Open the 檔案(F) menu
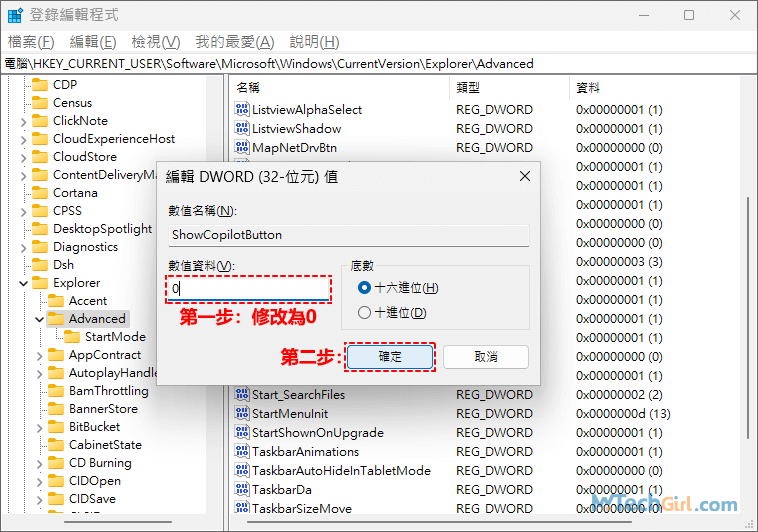 (31, 42)
